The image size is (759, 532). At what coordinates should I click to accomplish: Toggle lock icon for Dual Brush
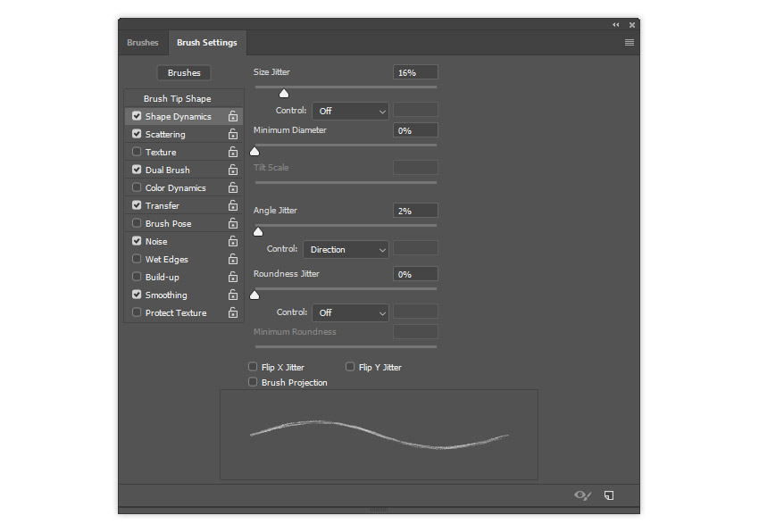(x=233, y=170)
